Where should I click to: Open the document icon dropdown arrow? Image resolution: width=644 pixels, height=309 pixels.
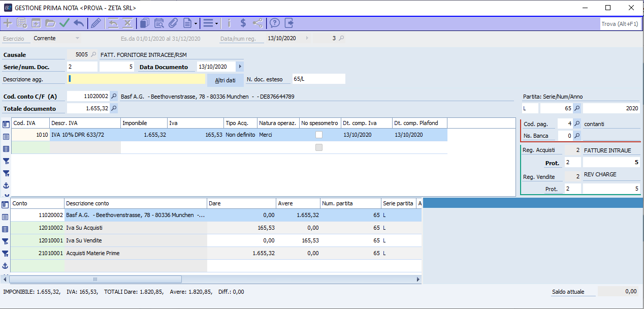[196, 23]
